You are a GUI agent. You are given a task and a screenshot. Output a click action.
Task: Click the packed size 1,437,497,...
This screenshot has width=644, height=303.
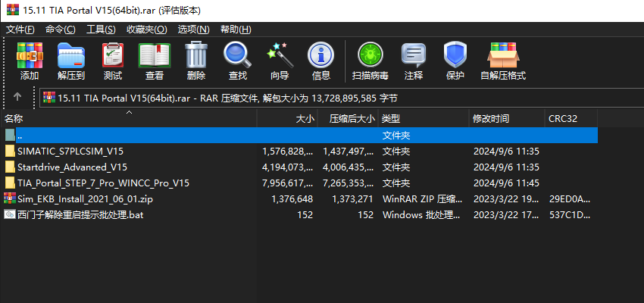(x=349, y=151)
